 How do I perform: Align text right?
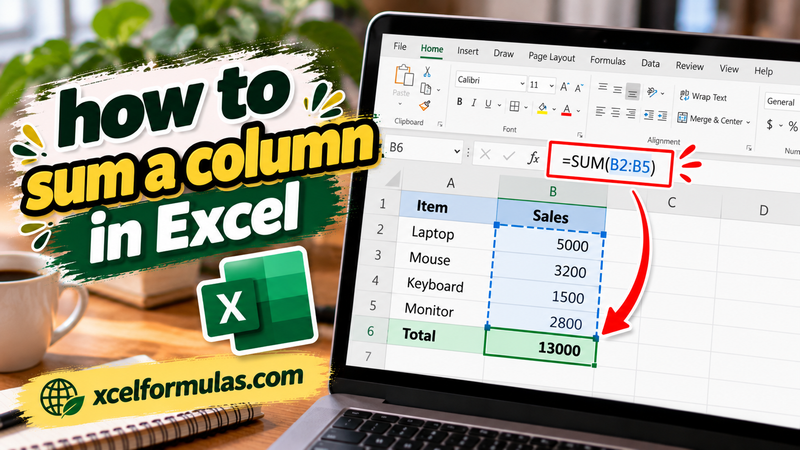click(x=631, y=114)
